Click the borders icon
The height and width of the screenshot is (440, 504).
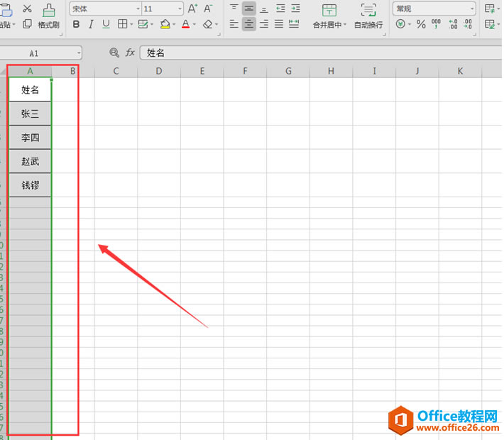[123, 24]
